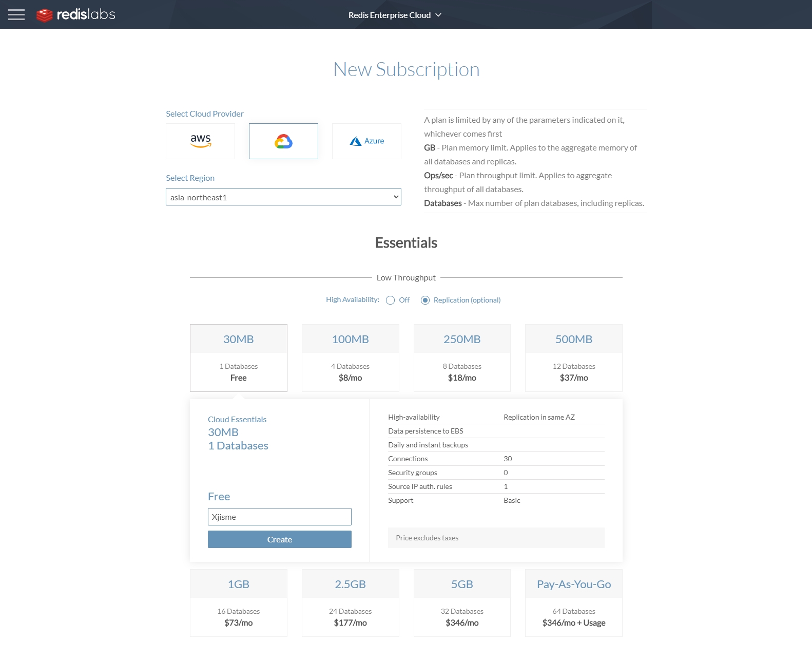The width and height of the screenshot is (812, 659).
Task: Pick the 2.5GB $177/mo plan
Action: [350, 603]
